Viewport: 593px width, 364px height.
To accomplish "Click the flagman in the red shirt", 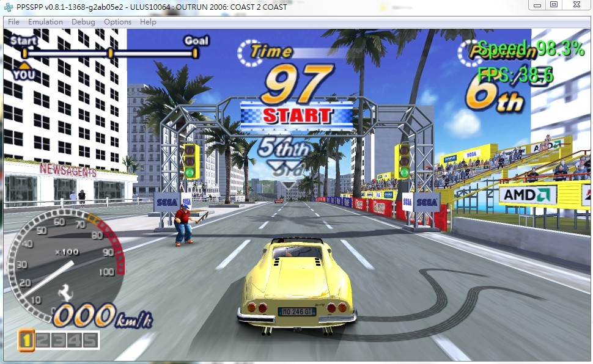I will click(x=183, y=224).
